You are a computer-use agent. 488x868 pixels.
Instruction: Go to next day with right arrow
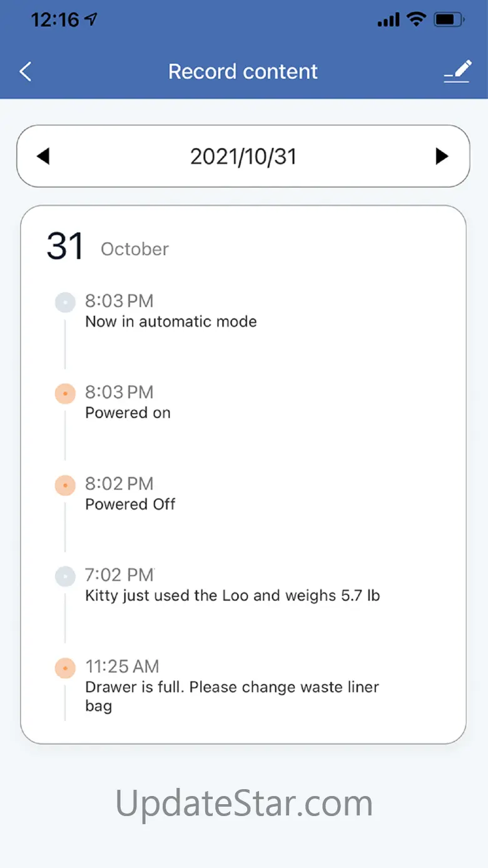(x=442, y=156)
